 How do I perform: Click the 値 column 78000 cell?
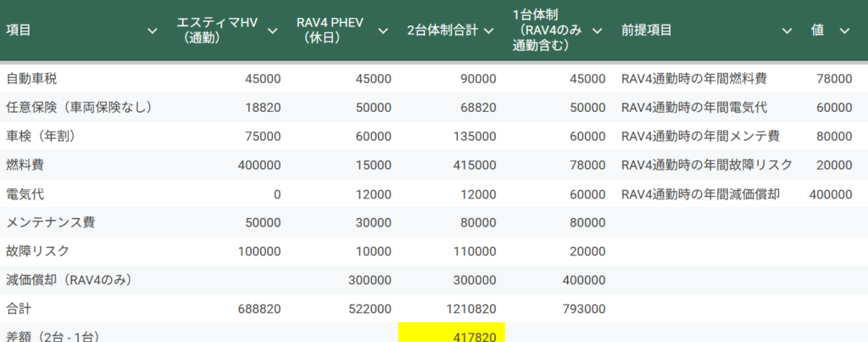(x=834, y=79)
